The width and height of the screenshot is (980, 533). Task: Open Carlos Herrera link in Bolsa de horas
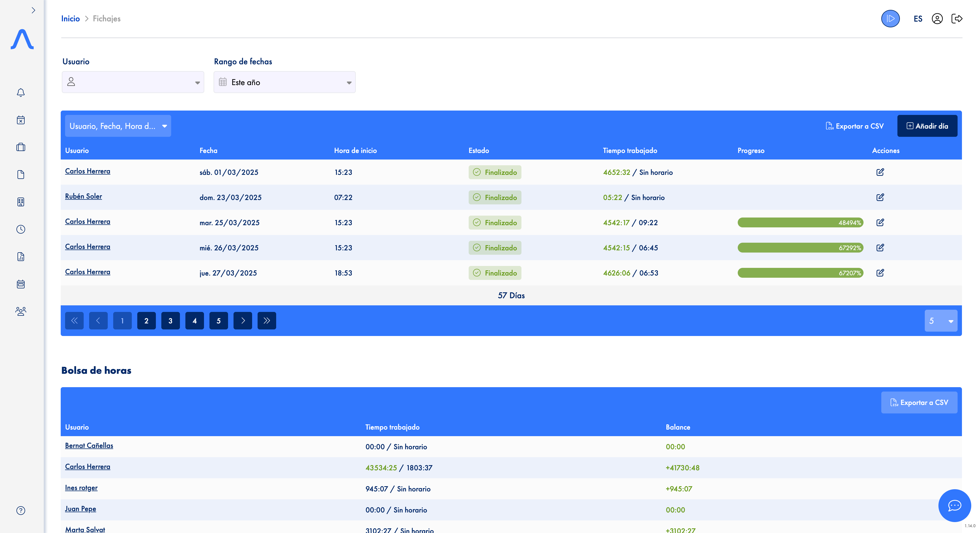tap(87, 467)
